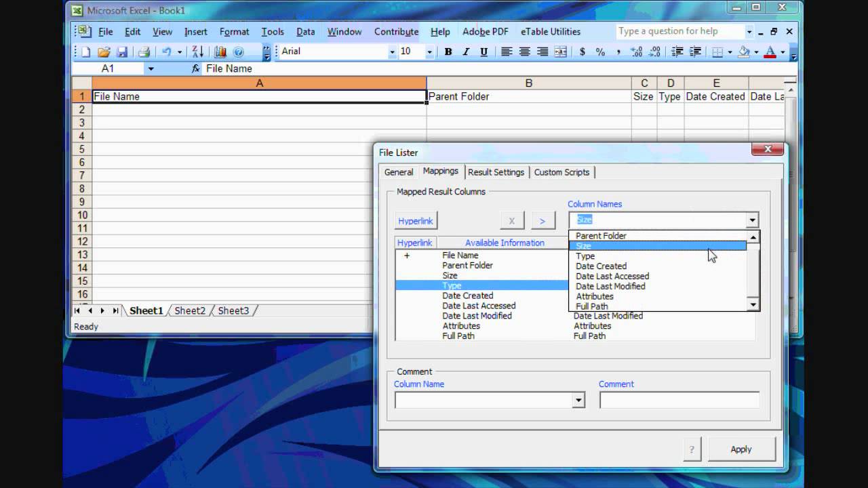Select Date Last Accessed in Available Information

click(479, 306)
